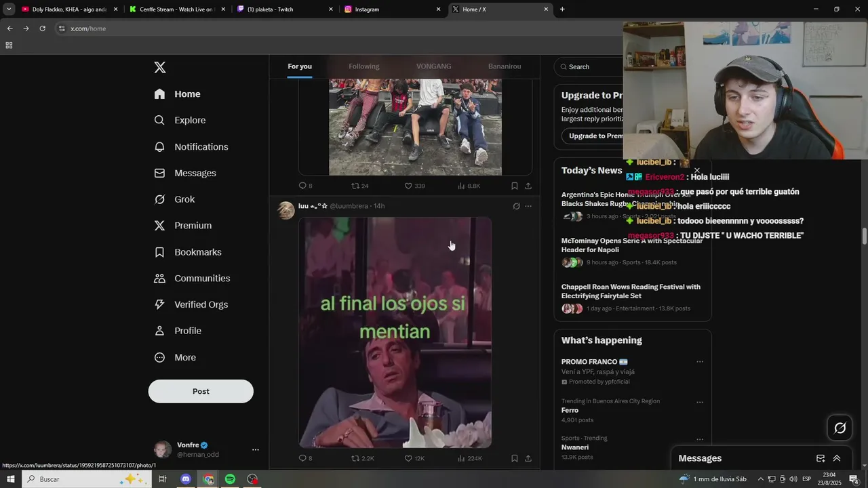
Task: Open Chappell Roan Reading Festival news
Action: (x=631, y=291)
